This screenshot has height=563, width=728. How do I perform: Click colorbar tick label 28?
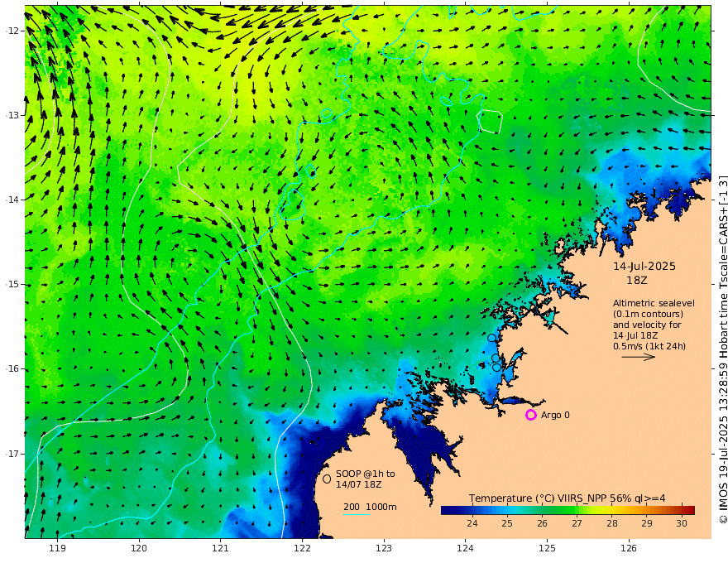[x=612, y=523]
